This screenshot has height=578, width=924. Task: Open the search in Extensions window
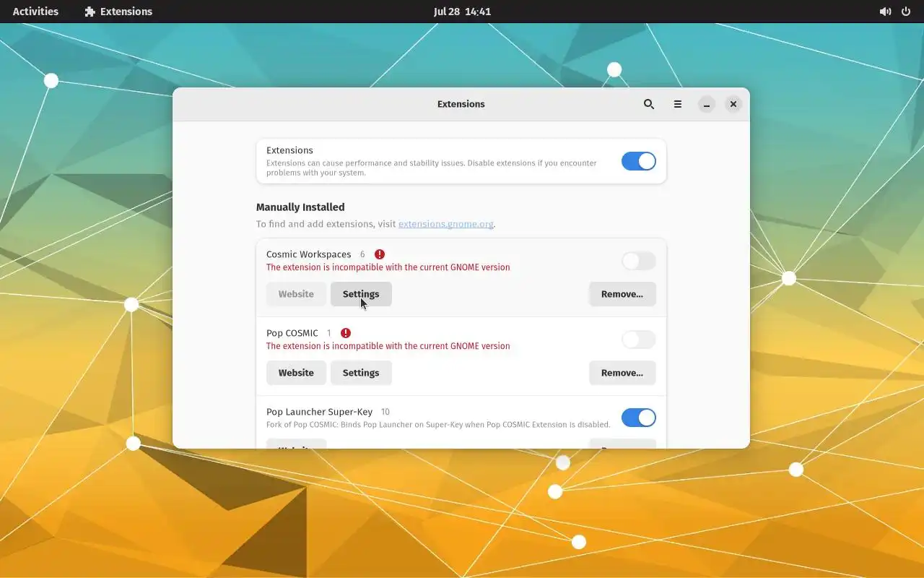[649, 104]
